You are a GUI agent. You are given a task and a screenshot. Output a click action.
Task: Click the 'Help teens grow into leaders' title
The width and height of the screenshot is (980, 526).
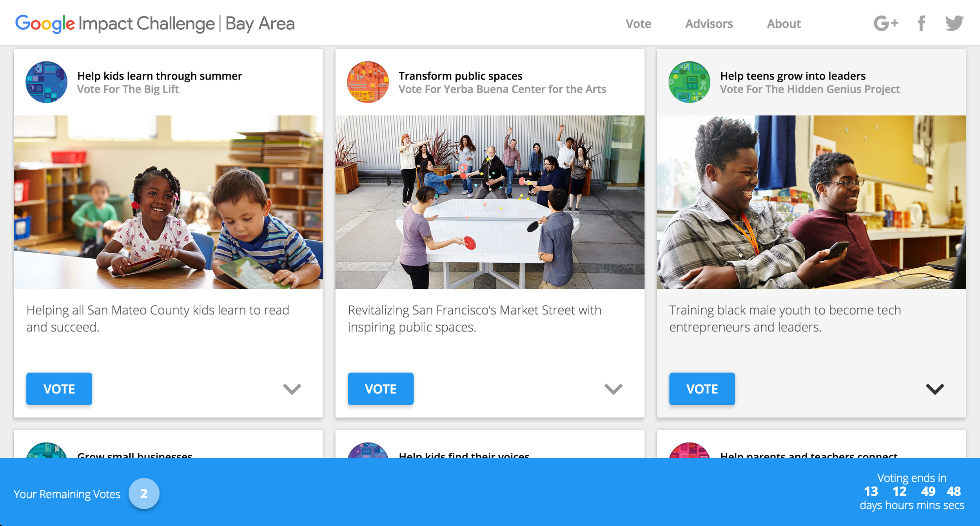[x=793, y=76]
